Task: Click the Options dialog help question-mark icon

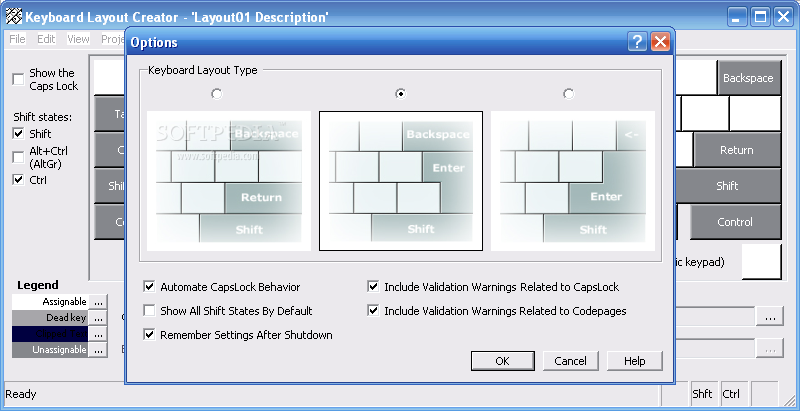Action: tap(637, 42)
